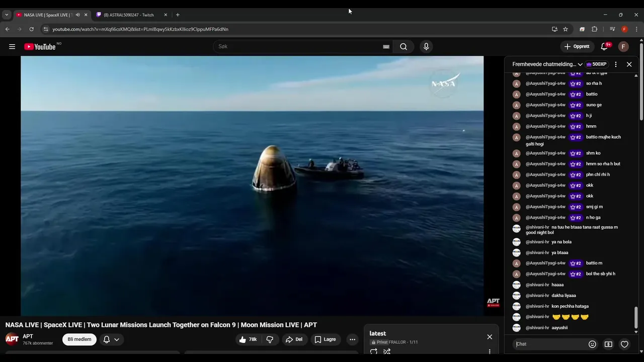Toggle playlist loop
This screenshot has height=362, width=644.
point(374,352)
